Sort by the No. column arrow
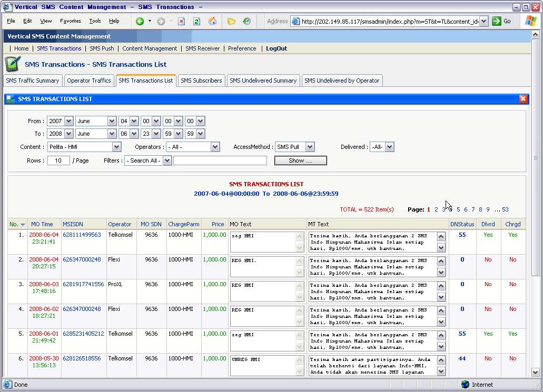 click(23, 225)
